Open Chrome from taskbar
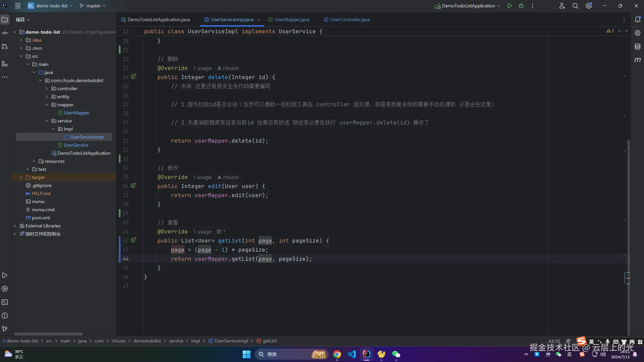This screenshot has width=644, height=362. point(337,354)
